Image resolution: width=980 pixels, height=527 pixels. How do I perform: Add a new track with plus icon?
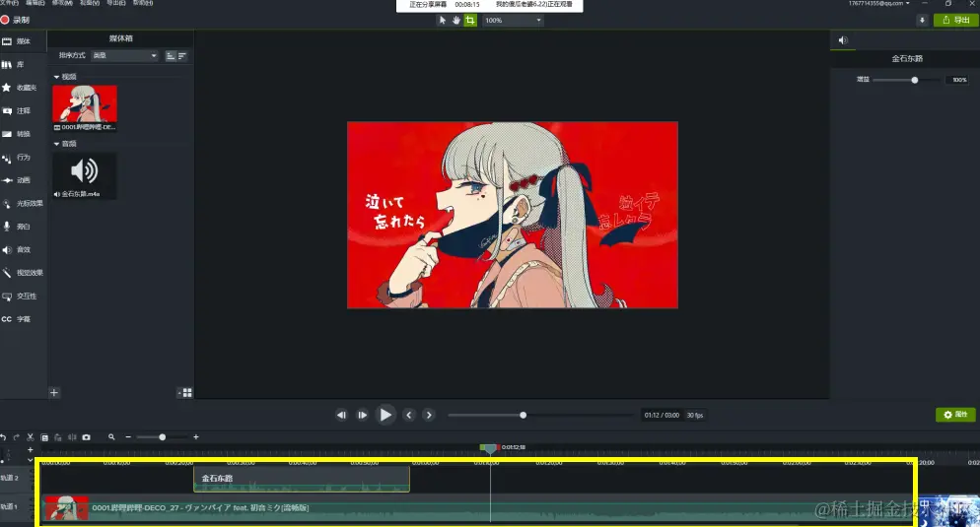pos(30,449)
